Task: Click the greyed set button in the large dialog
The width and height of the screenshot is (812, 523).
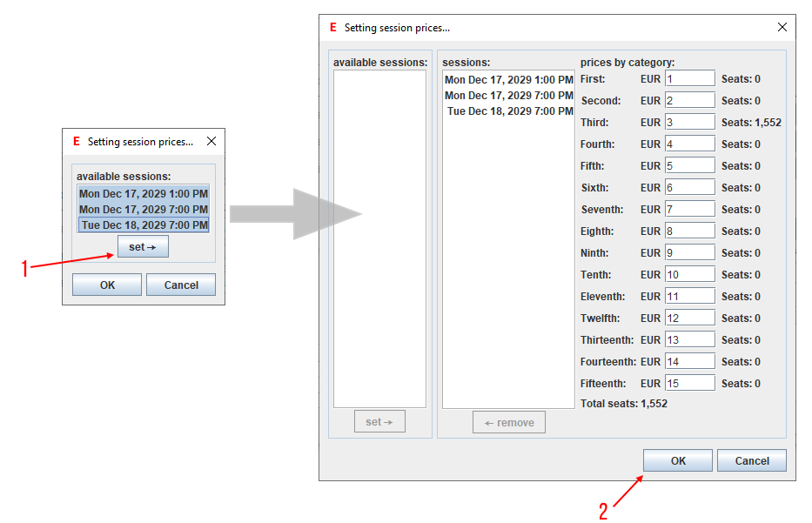Action: point(379,421)
